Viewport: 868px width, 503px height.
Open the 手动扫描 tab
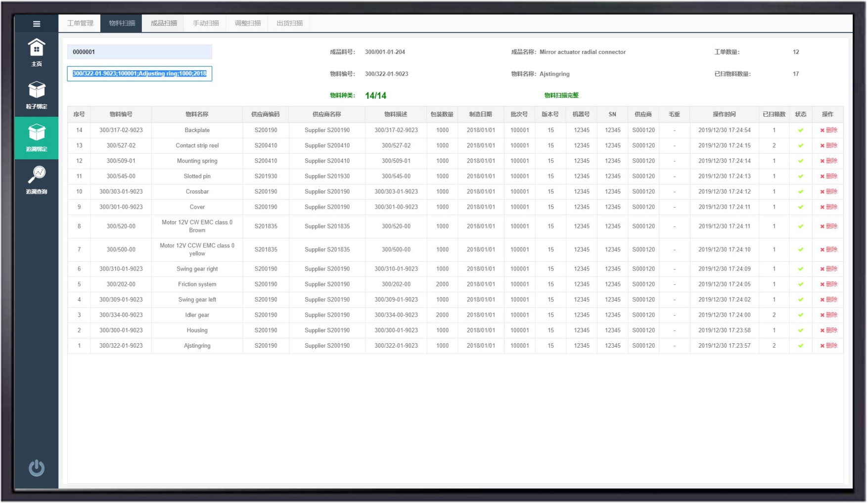206,23
